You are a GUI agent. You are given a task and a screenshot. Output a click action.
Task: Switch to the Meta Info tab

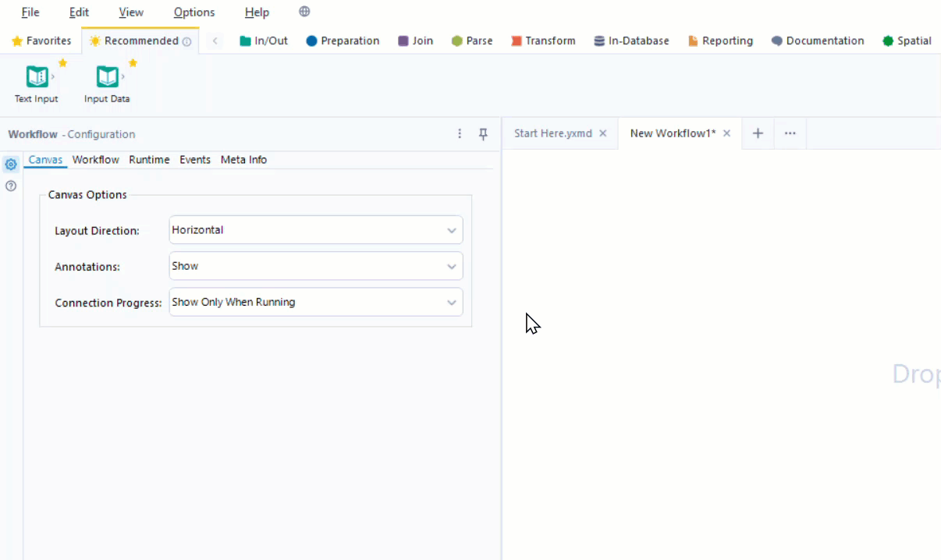pos(243,159)
